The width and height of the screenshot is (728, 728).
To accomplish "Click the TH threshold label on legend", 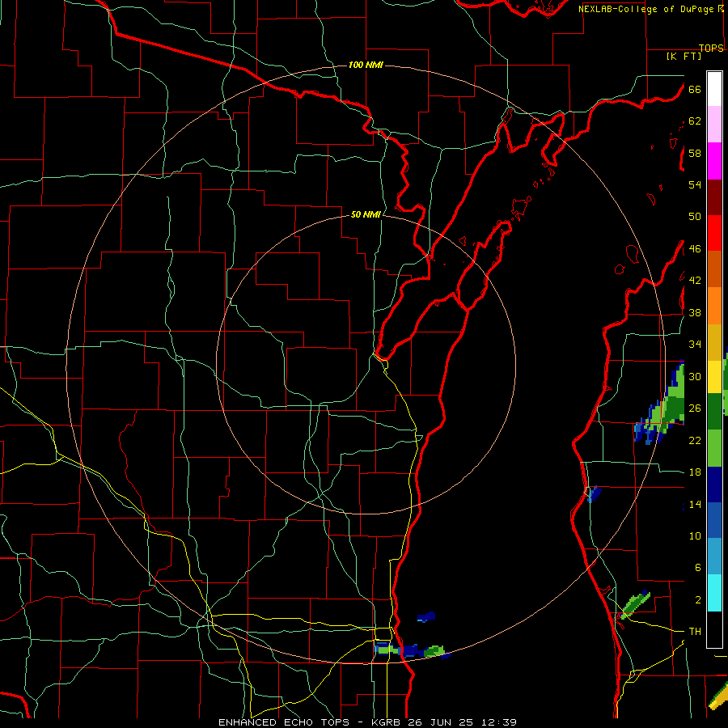I will 695,632.
